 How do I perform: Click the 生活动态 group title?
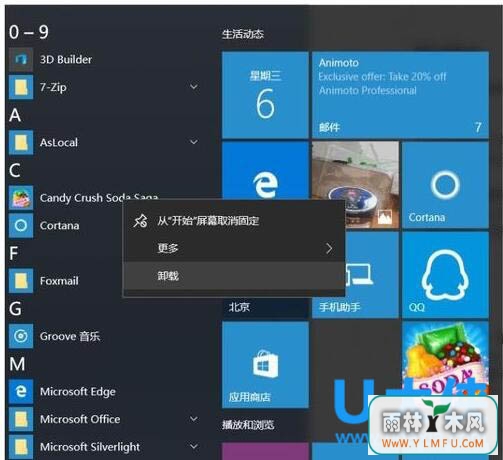tap(243, 34)
